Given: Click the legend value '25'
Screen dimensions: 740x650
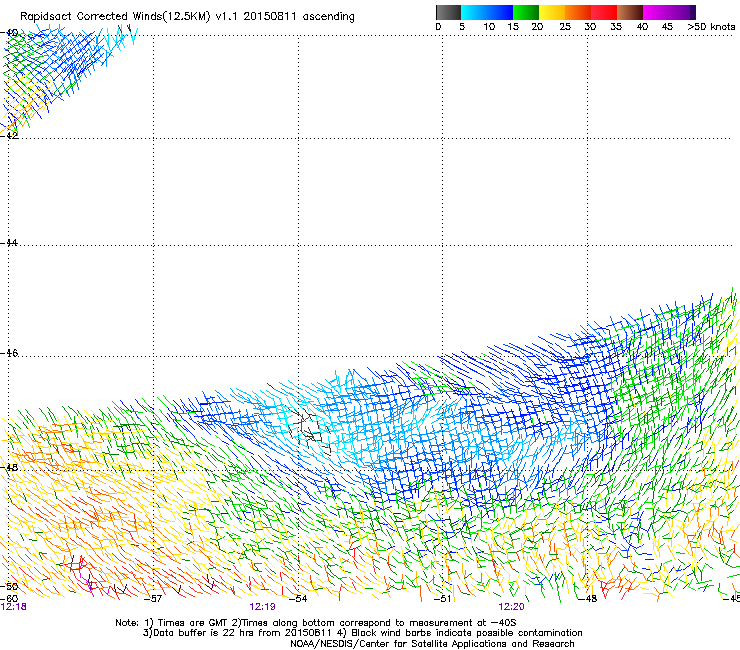Looking at the screenshot, I should 565,27.
